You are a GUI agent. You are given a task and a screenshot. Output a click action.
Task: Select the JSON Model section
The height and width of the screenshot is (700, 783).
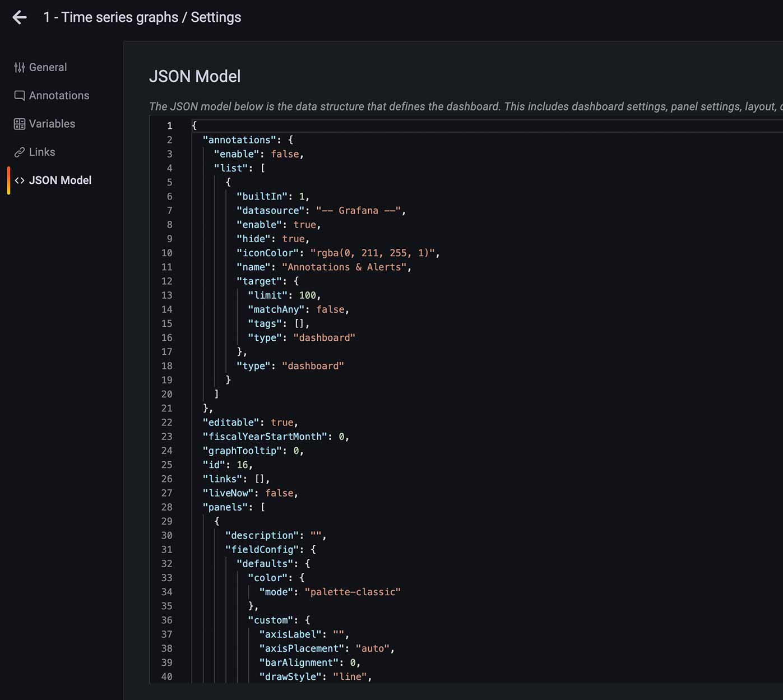point(53,180)
